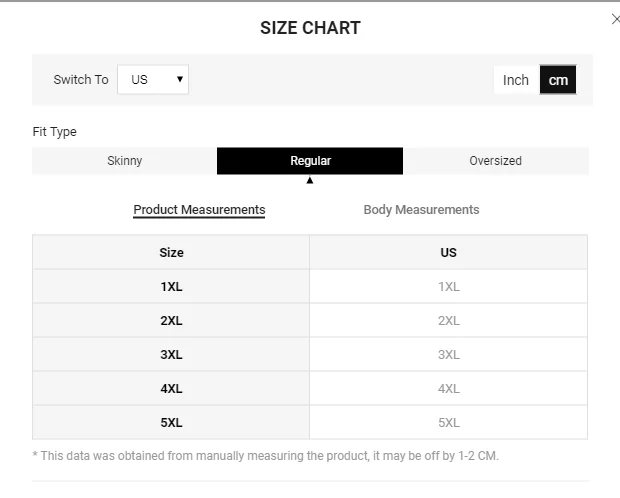620x498 pixels.
Task: Switch units to Inch
Action: [x=516, y=80]
